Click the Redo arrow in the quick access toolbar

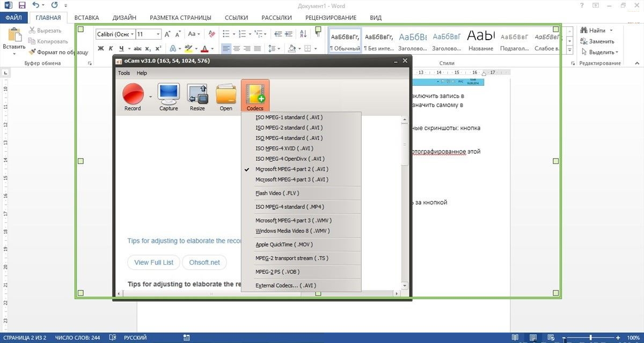click(x=54, y=5)
